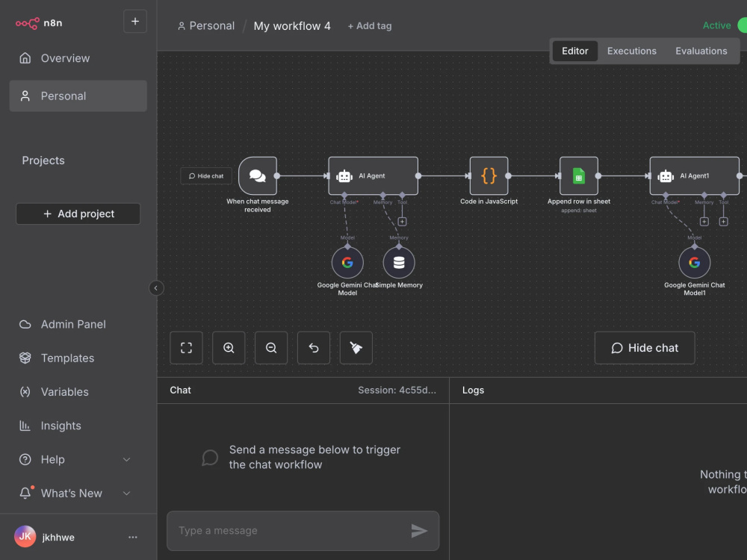
Task: Click the tidy up broom icon
Action: pos(356,348)
